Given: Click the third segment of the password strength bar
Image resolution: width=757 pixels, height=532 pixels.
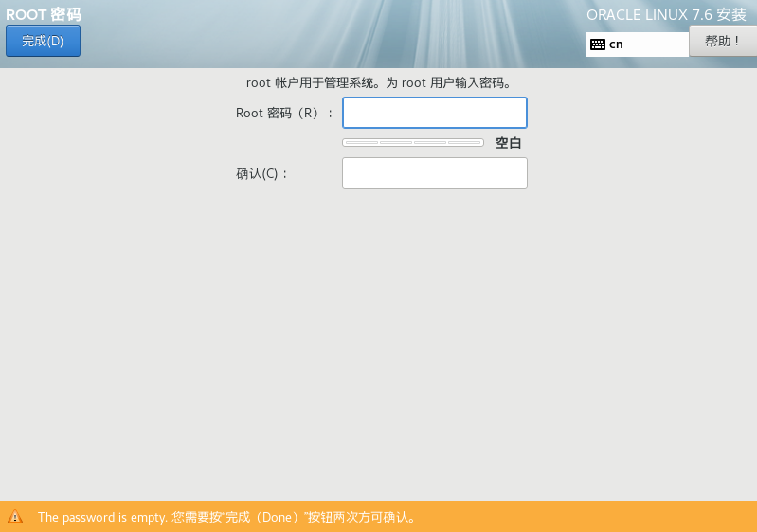Looking at the screenshot, I should pyautogui.click(x=430, y=143).
